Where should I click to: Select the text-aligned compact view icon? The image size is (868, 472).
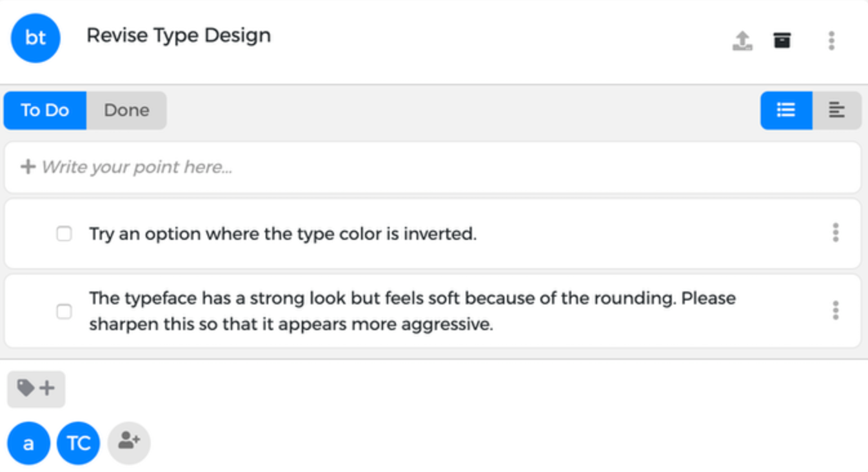point(836,110)
